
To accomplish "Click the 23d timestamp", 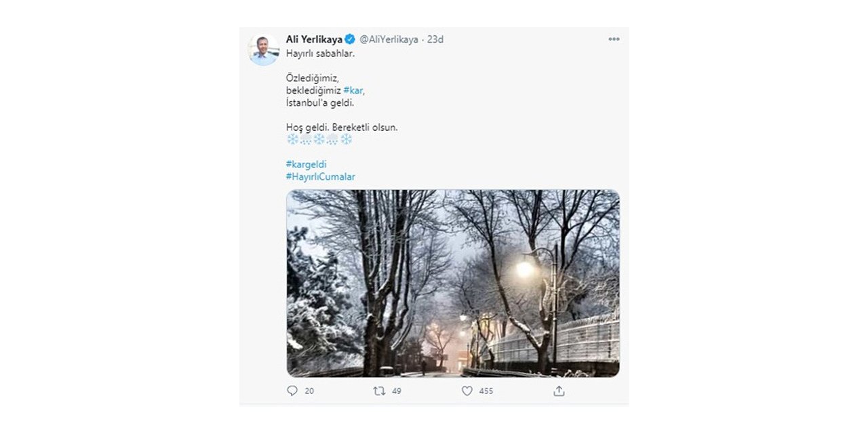I will (x=435, y=39).
